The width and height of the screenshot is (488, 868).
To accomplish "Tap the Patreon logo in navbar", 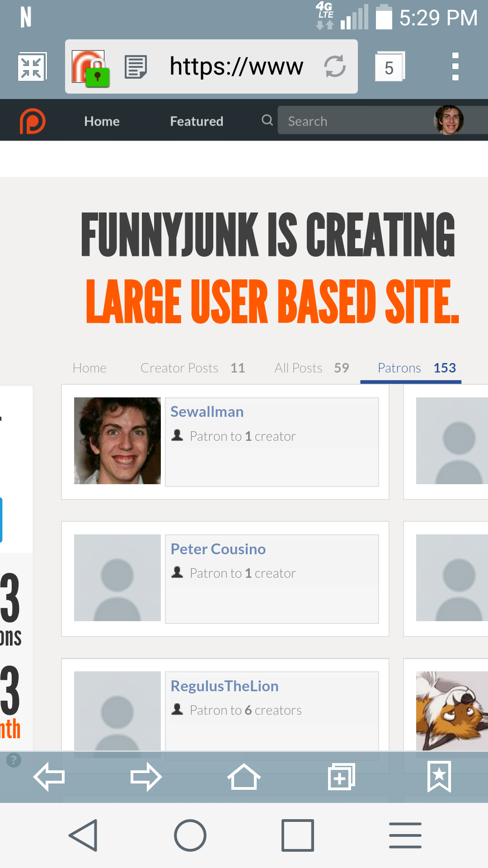I will (x=33, y=121).
